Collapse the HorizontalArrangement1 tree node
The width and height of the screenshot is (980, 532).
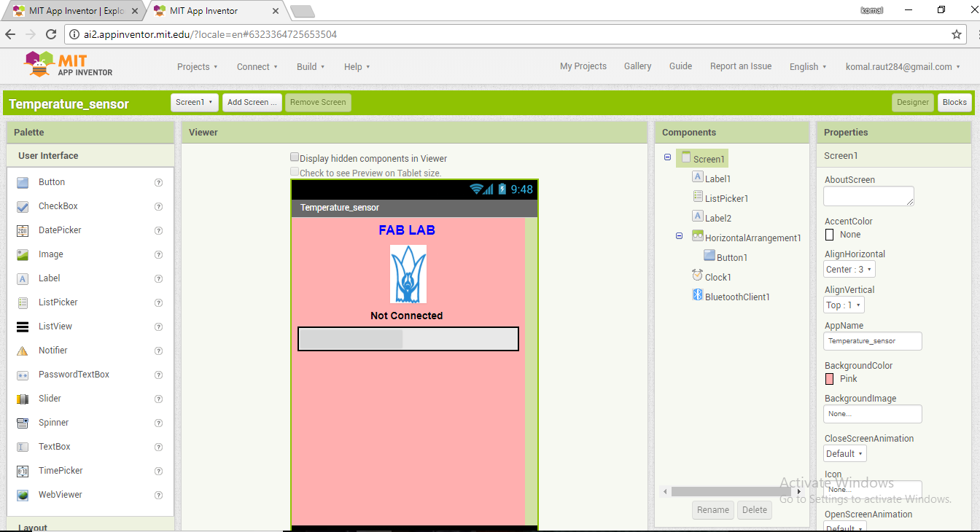(x=680, y=236)
